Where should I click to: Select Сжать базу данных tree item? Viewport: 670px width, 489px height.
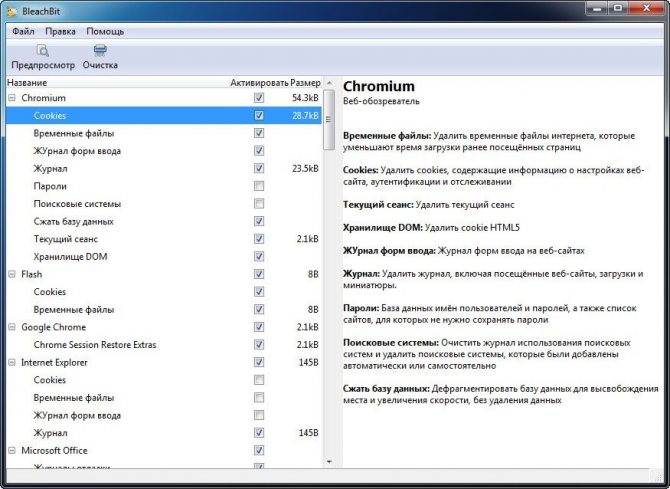pos(73,221)
